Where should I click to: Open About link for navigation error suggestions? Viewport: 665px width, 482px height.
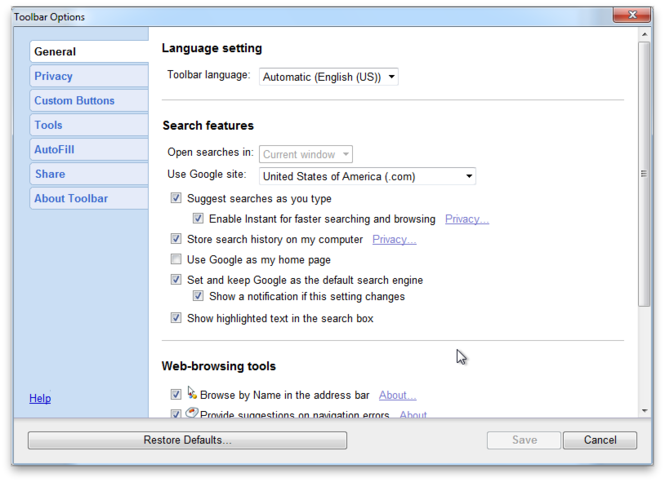(x=413, y=414)
